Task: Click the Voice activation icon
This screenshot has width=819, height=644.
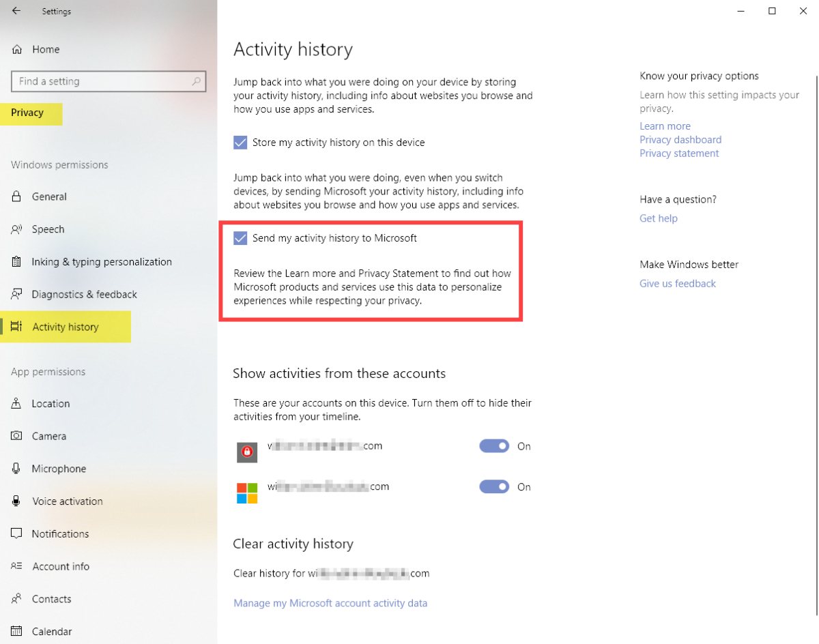Action: (x=17, y=501)
